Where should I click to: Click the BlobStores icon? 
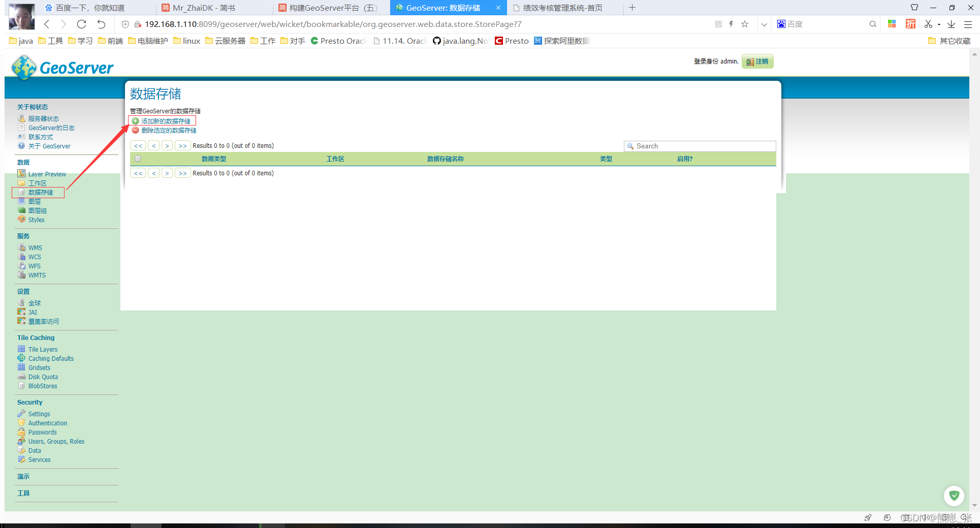pyautogui.click(x=21, y=386)
